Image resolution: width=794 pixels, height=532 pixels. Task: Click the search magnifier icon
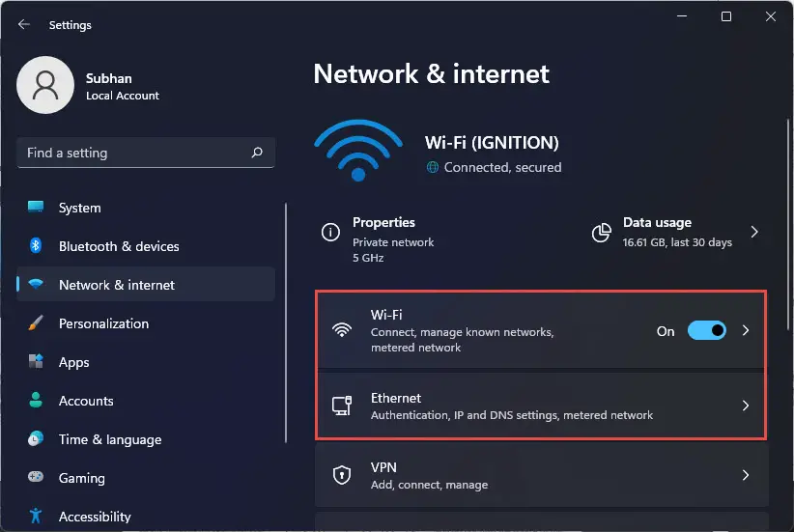(257, 153)
